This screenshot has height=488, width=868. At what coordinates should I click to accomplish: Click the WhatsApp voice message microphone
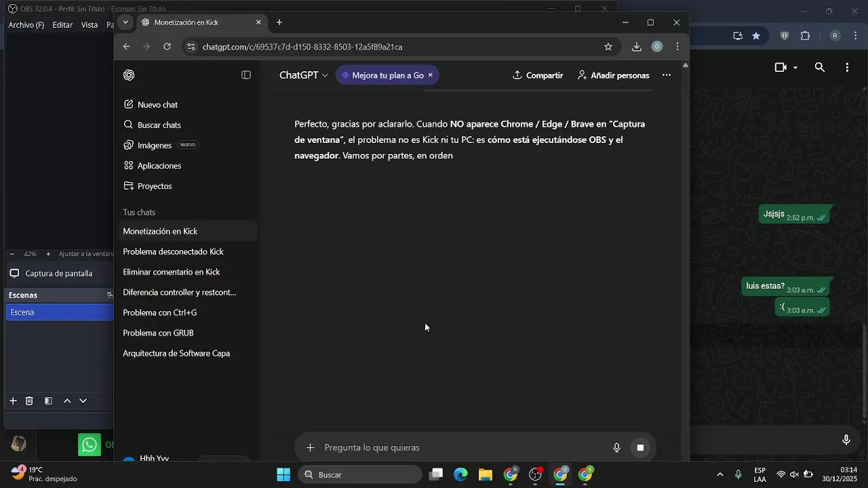(846, 440)
